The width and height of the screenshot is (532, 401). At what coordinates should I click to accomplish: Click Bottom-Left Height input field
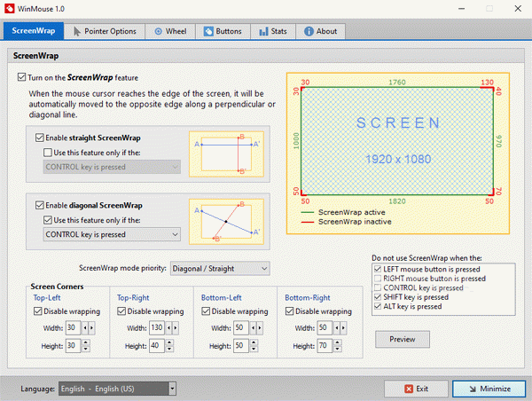point(241,346)
